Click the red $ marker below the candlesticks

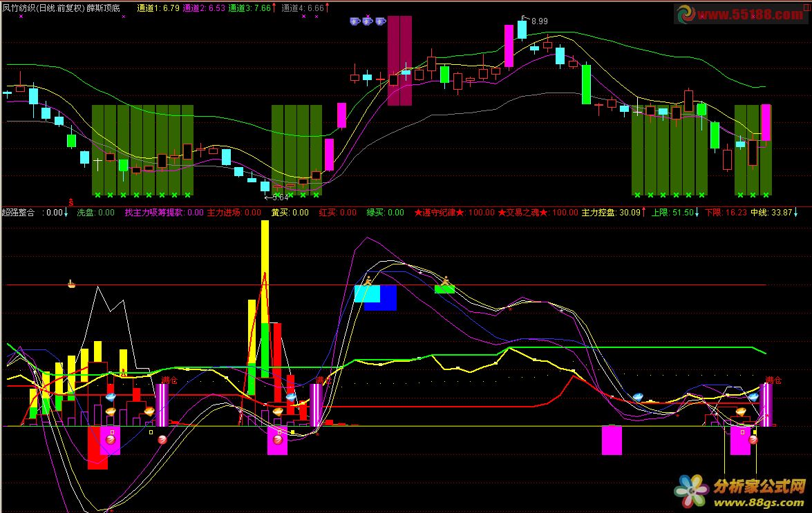(x=71, y=202)
